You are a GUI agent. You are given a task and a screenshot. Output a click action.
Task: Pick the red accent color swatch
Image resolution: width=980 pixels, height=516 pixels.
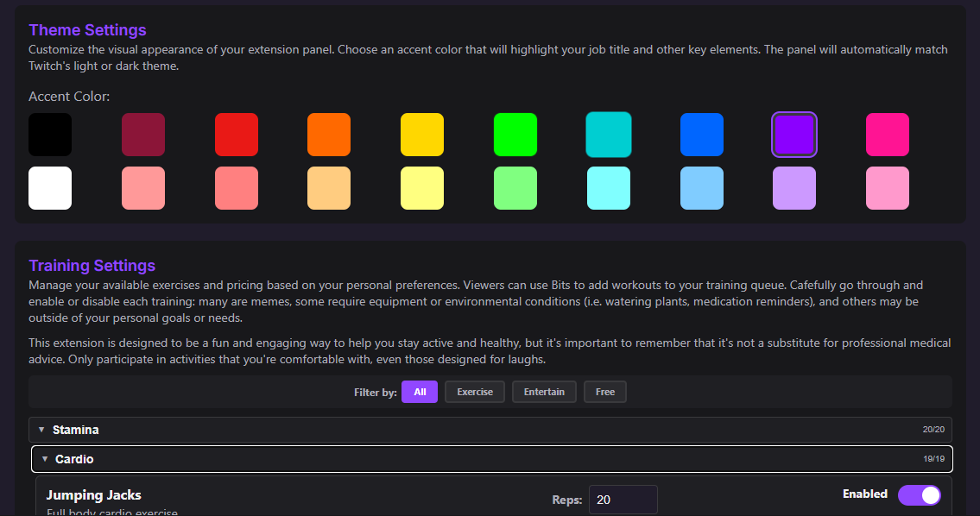(237, 135)
